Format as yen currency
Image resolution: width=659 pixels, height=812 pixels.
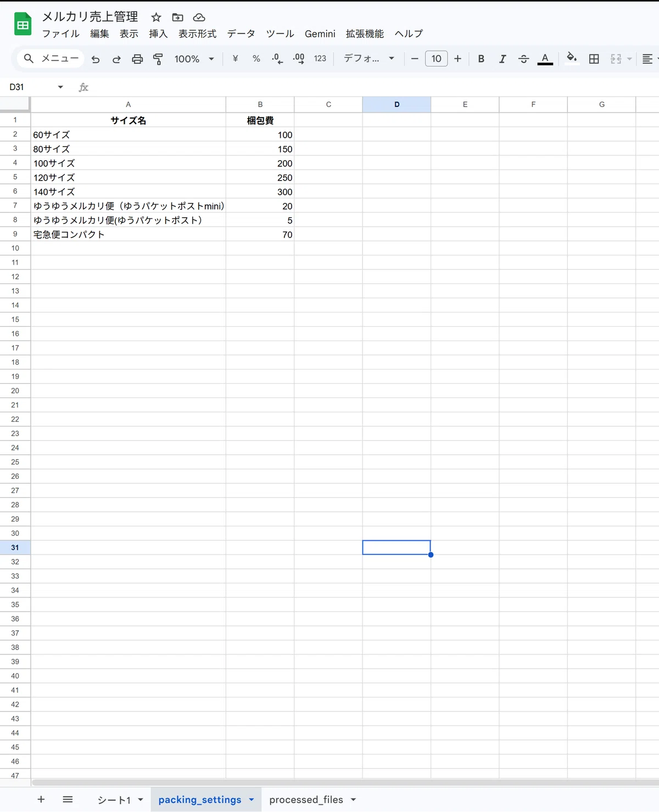(235, 59)
